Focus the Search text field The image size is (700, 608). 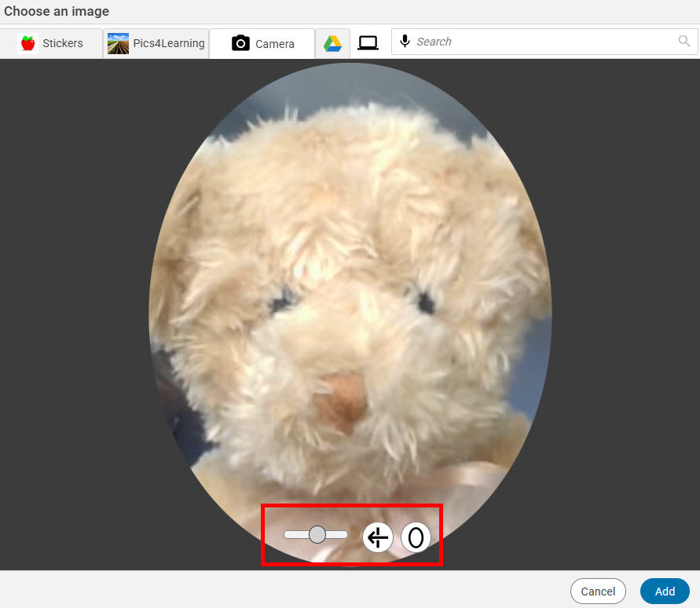click(x=542, y=42)
